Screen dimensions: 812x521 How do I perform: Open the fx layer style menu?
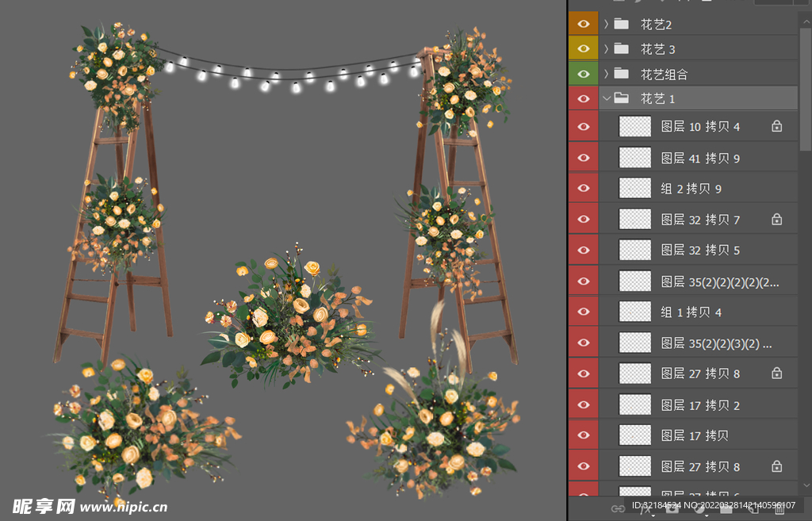[645, 510]
